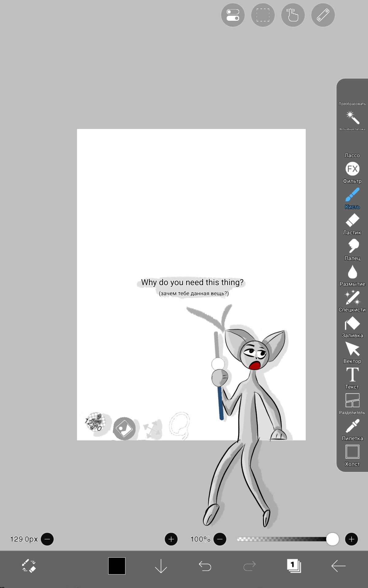
Task: Select the Пипетка eyedropper tool
Action: pyautogui.click(x=352, y=430)
